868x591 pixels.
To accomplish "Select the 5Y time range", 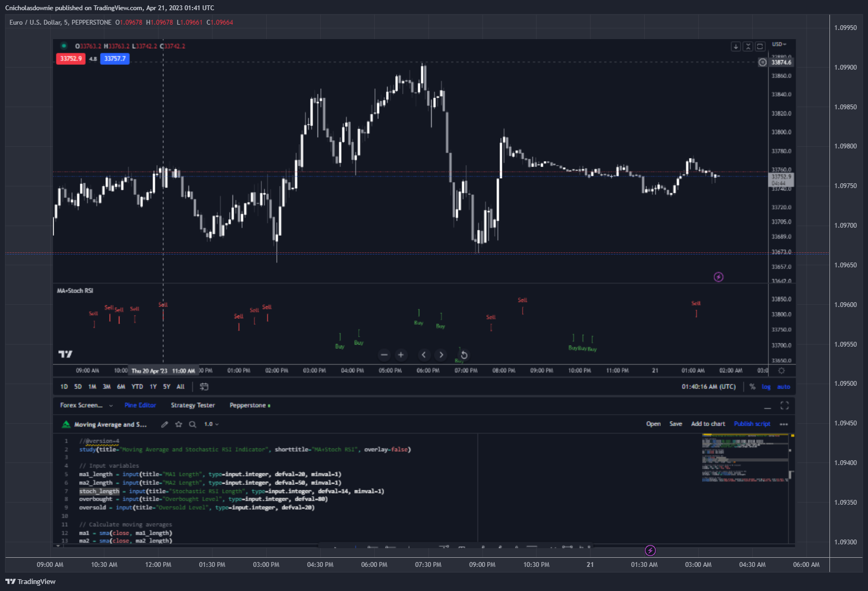I will (167, 386).
